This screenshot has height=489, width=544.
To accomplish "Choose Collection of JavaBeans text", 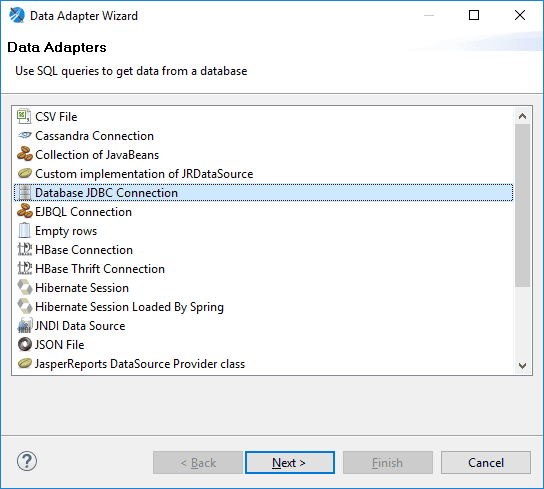I will (x=97, y=155).
